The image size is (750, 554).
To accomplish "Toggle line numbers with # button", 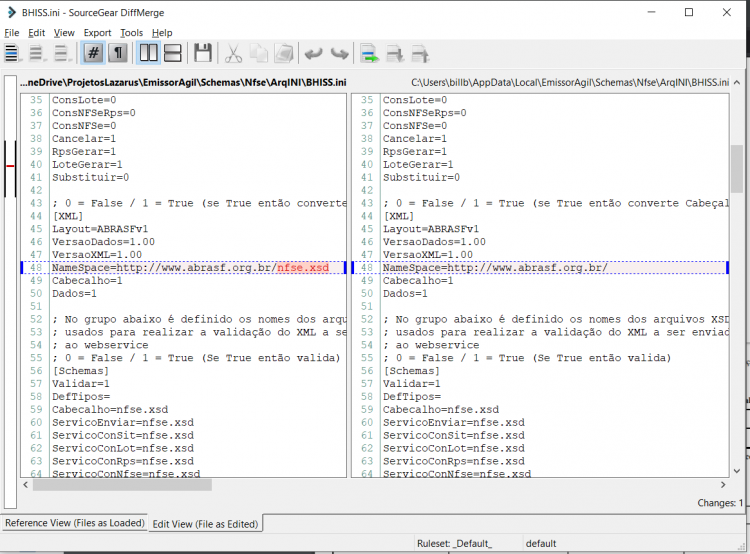I will [93, 53].
